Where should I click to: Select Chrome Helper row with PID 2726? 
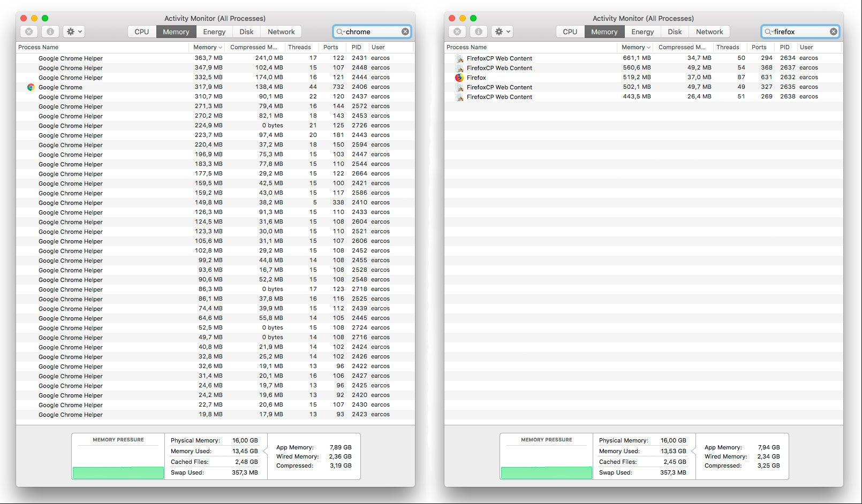[x=215, y=126]
